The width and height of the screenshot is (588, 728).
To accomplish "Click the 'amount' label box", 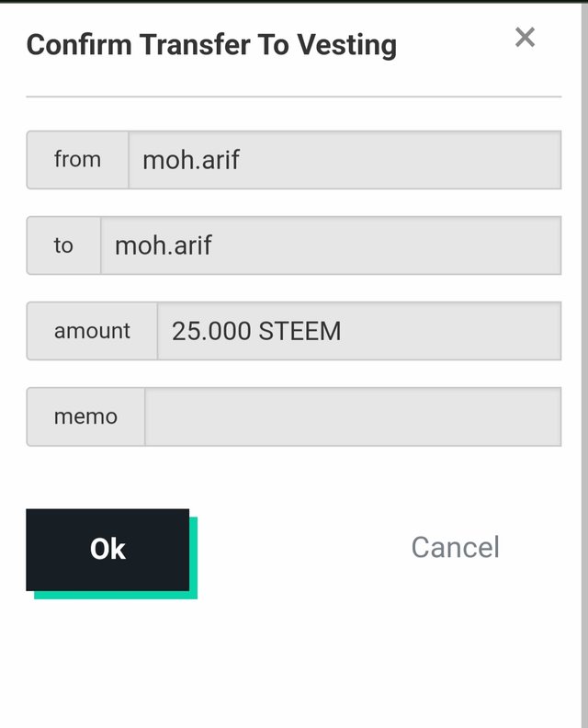I will coord(92,331).
